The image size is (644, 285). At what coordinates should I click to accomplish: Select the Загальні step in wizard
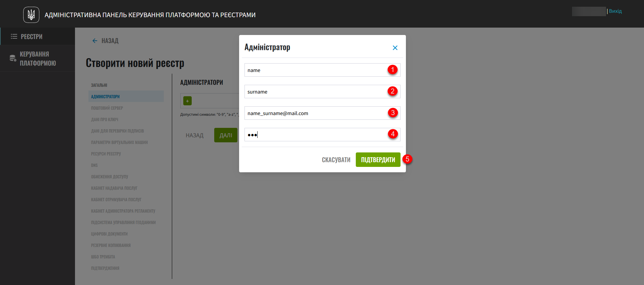point(99,85)
